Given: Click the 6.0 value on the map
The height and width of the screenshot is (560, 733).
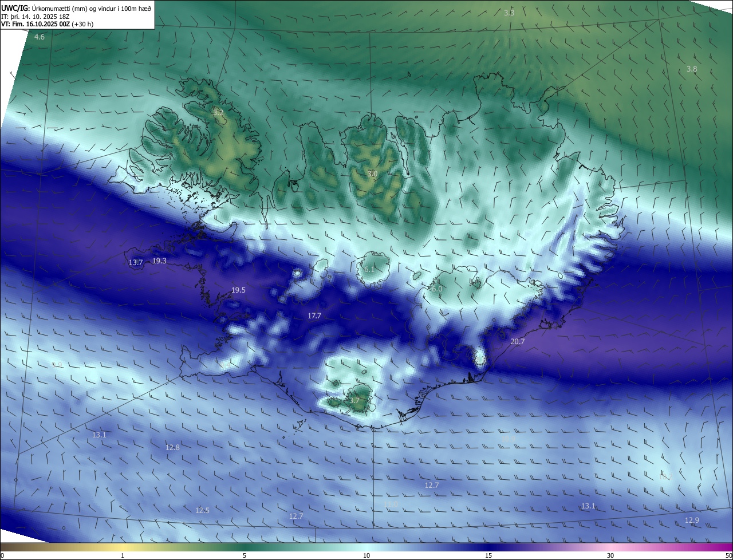Looking at the screenshot, I should coord(437,289).
